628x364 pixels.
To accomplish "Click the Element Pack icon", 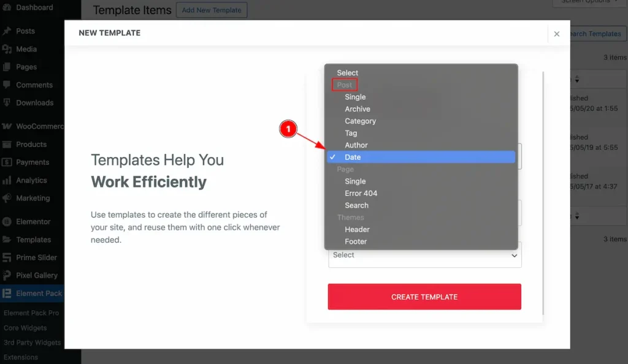I will [x=7, y=294].
